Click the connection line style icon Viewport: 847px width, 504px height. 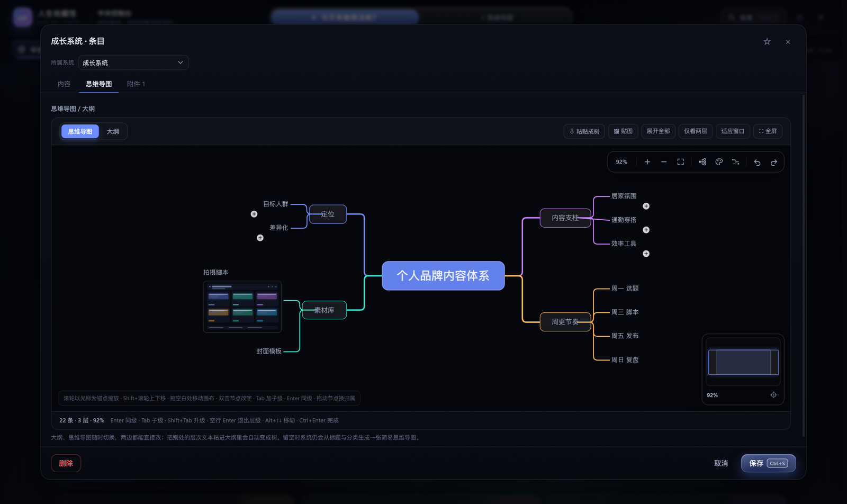pyautogui.click(x=736, y=162)
